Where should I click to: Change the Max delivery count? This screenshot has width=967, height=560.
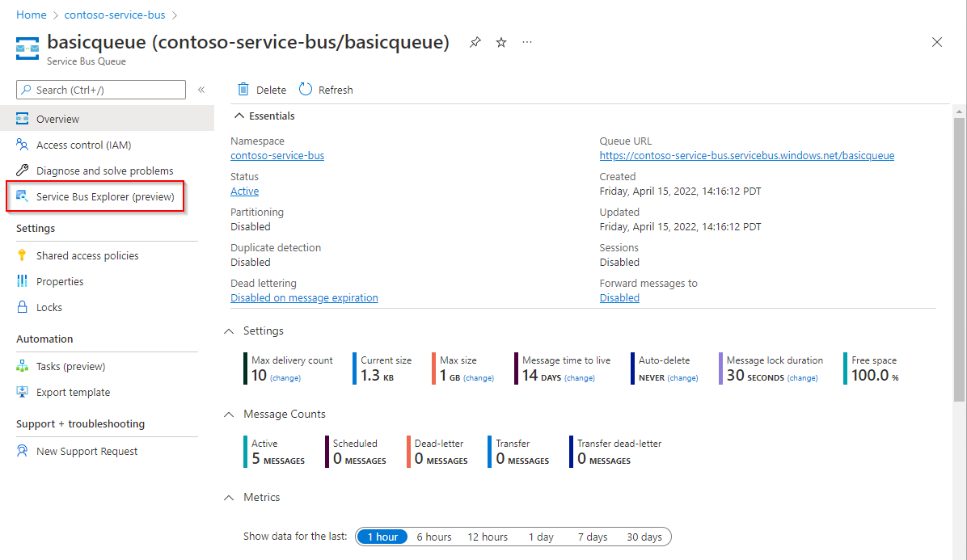[285, 378]
